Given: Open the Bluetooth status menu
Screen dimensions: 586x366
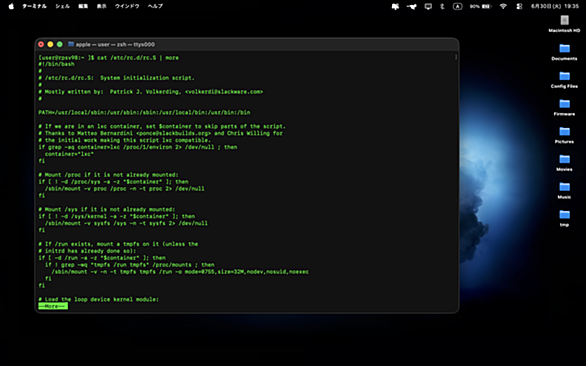Looking at the screenshot, I should [442, 6].
